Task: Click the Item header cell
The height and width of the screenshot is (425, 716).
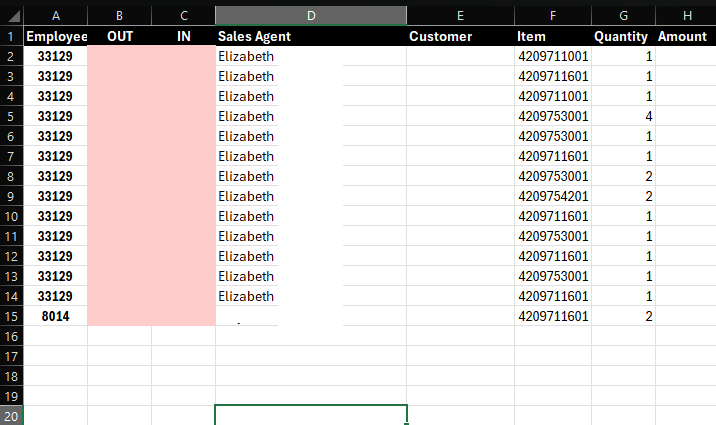Action: click(x=553, y=36)
